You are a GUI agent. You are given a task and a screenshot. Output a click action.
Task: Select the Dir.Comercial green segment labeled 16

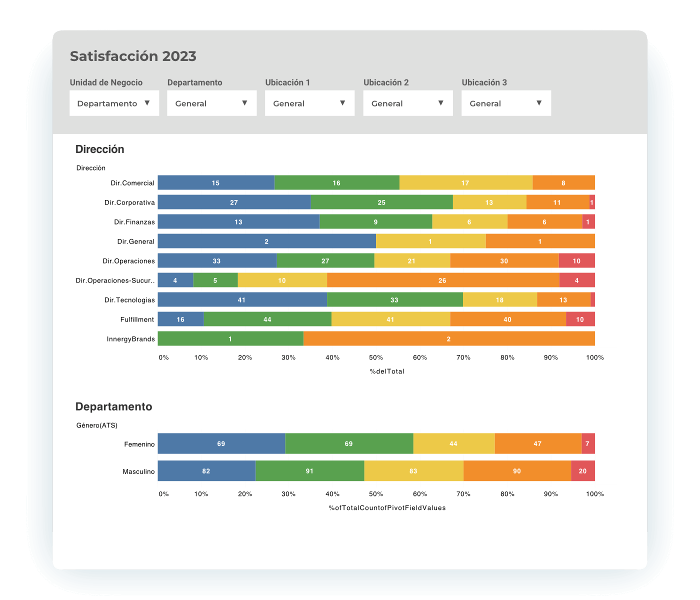coord(337,182)
